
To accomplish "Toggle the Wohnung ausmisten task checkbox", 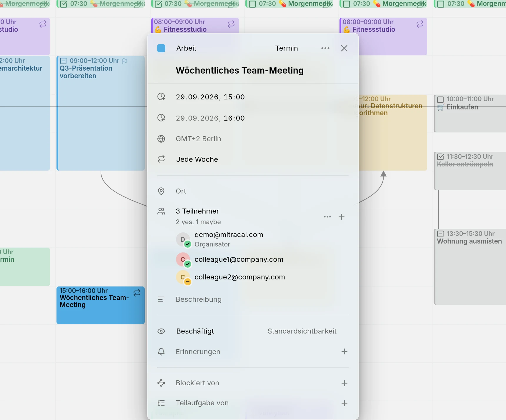I will pyautogui.click(x=440, y=234).
